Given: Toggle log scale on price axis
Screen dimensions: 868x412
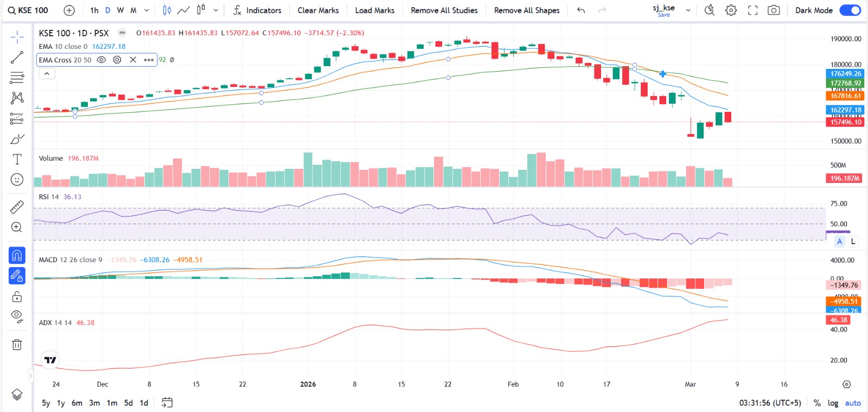Looking at the screenshot, I should tap(833, 403).
